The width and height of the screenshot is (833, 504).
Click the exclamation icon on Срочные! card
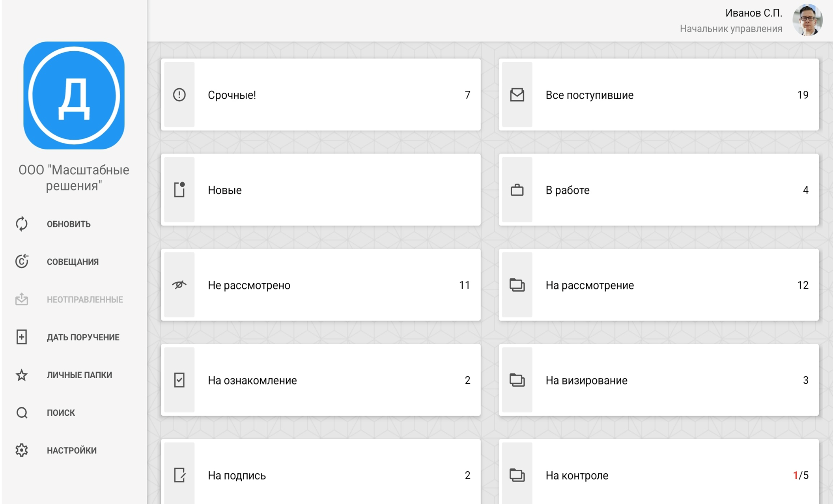(x=179, y=95)
